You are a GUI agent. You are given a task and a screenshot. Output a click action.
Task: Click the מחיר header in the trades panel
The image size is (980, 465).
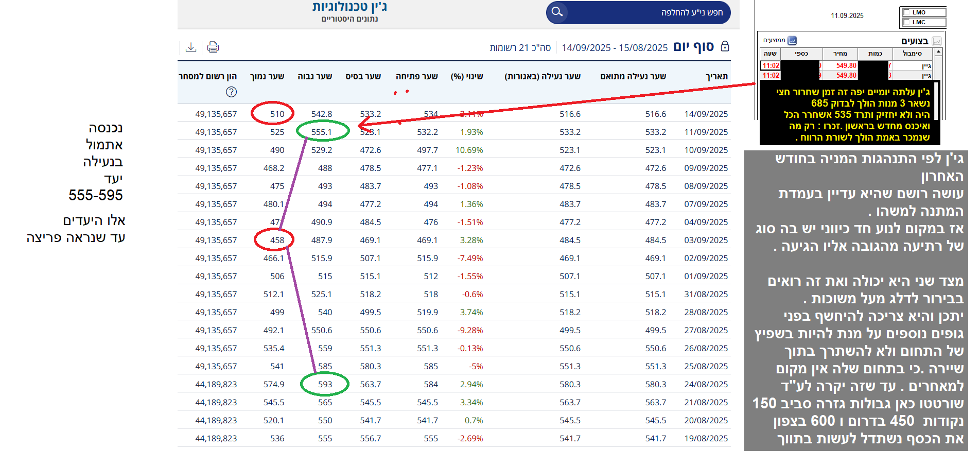click(840, 54)
